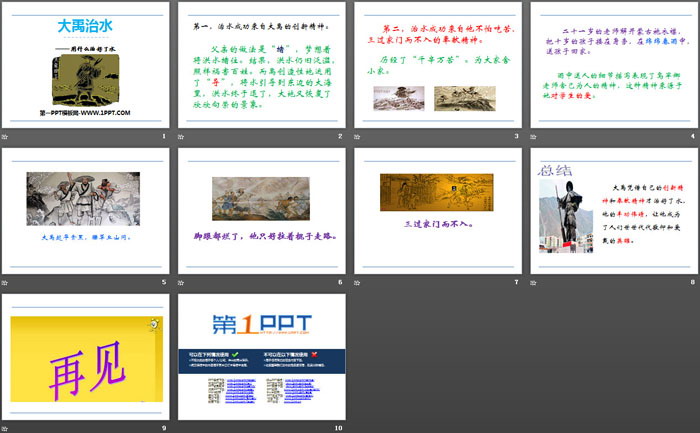
Task: Click the star animation icon under slide 7
Action: [357, 283]
